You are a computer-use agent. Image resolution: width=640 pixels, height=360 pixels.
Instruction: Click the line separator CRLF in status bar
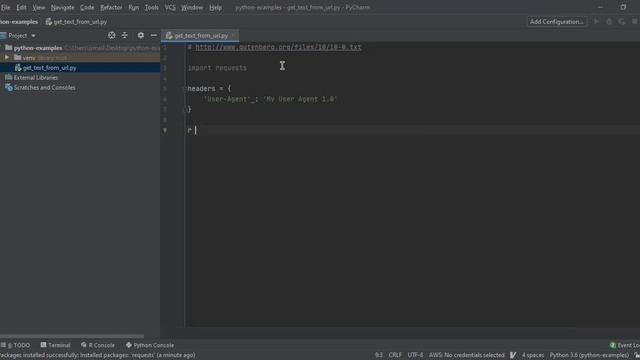pyautogui.click(x=395, y=355)
